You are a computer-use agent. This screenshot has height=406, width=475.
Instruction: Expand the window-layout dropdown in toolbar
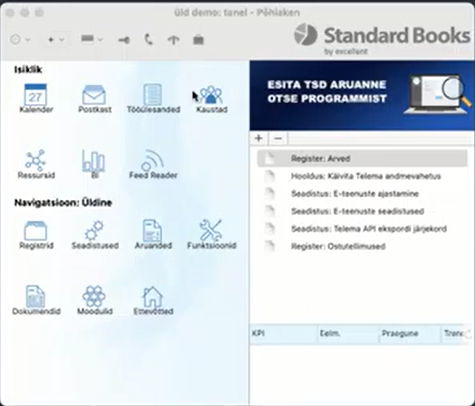click(x=91, y=40)
